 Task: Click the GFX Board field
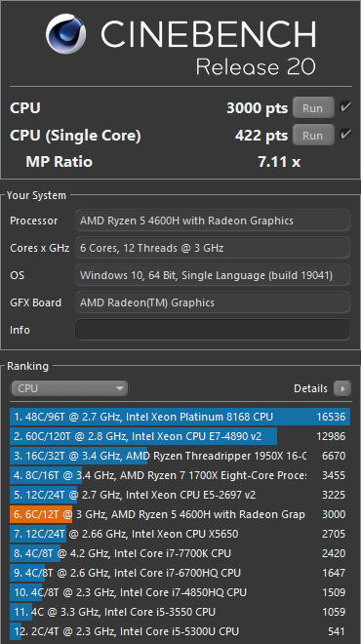tap(213, 302)
